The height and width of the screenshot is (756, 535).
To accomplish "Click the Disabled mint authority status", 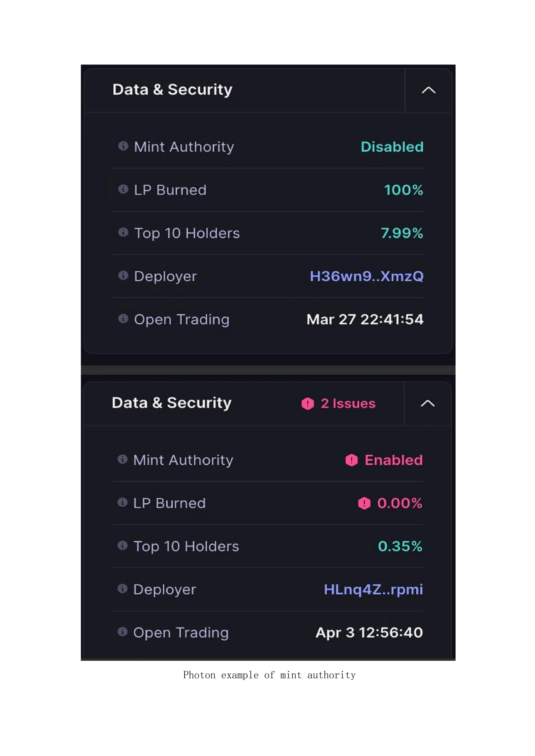I will tap(392, 147).
